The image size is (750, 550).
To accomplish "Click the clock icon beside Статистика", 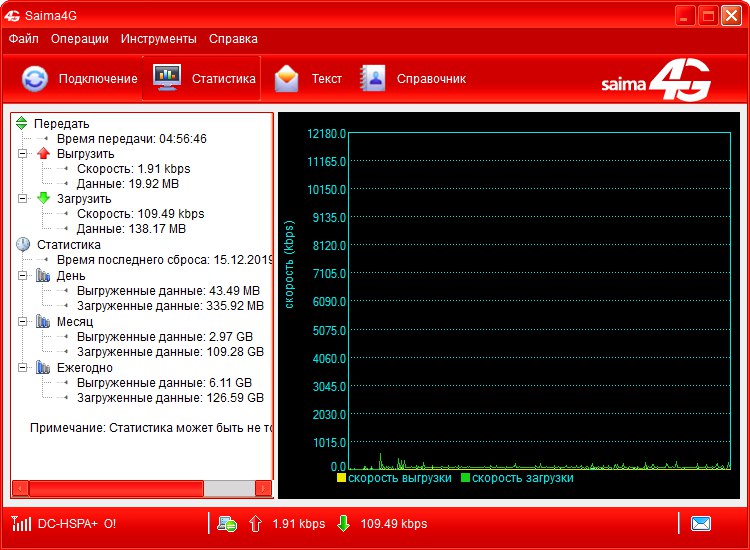I will 23,244.
